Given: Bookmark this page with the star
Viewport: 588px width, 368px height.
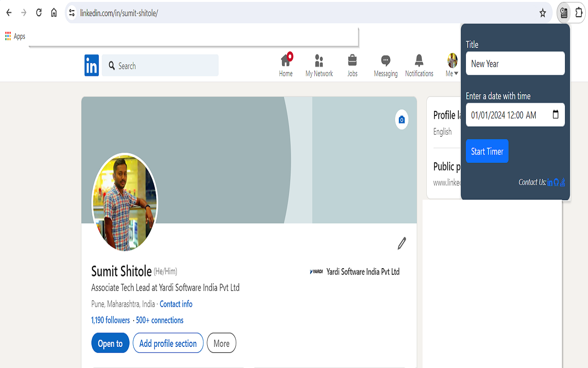Looking at the screenshot, I should (543, 13).
